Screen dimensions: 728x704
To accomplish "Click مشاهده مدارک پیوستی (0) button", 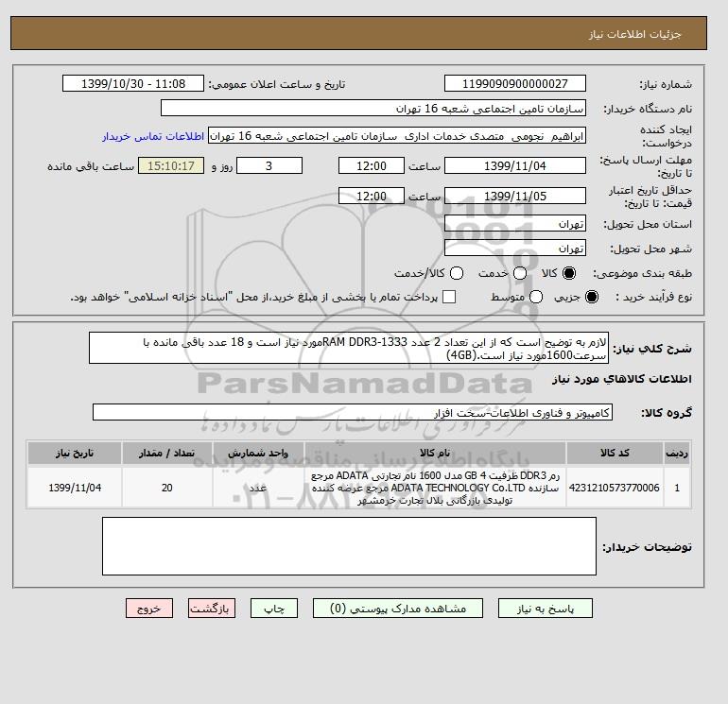I will click(x=398, y=609).
